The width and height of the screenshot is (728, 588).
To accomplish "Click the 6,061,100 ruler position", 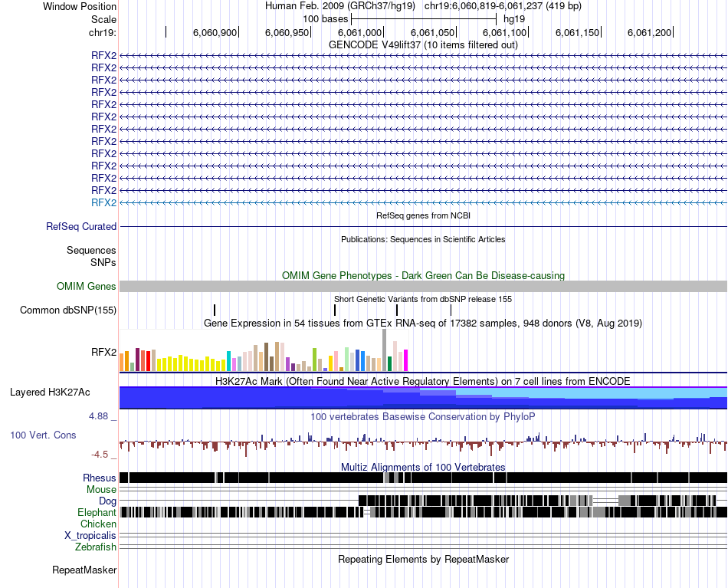I will click(505, 32).
